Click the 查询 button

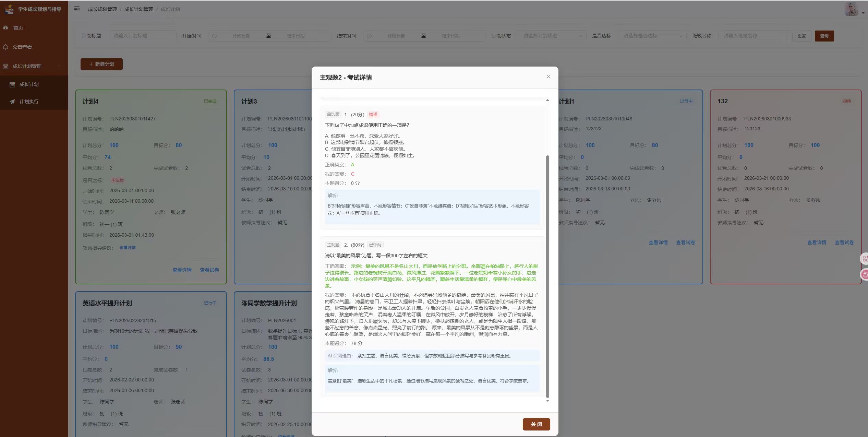point(824,36)
